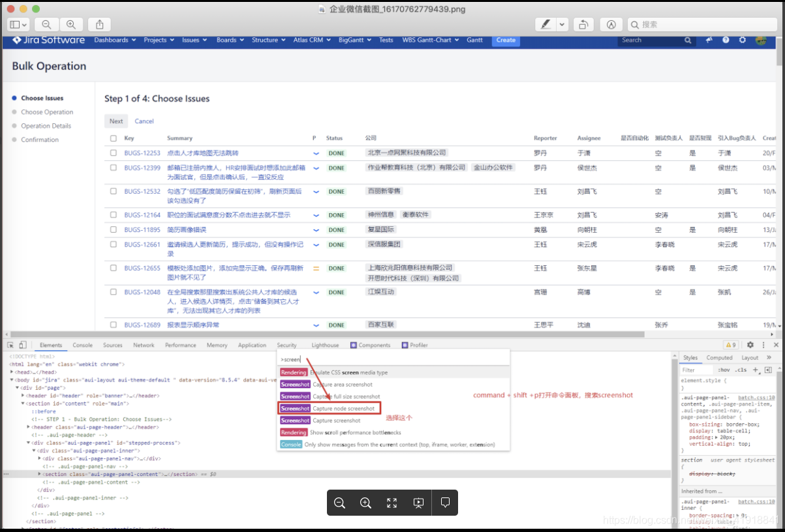
Task: Show the Markup toolbar in Preview
Action: click(611, 24)
